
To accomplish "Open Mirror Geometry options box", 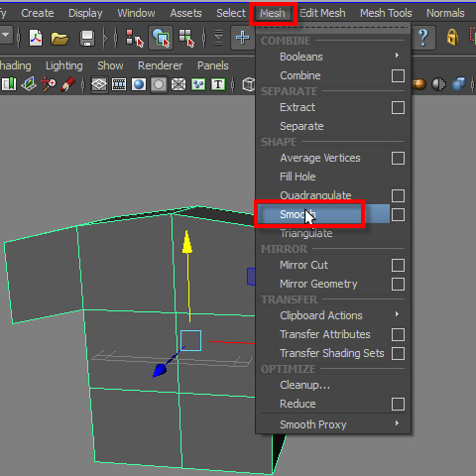I will [398, 284].
